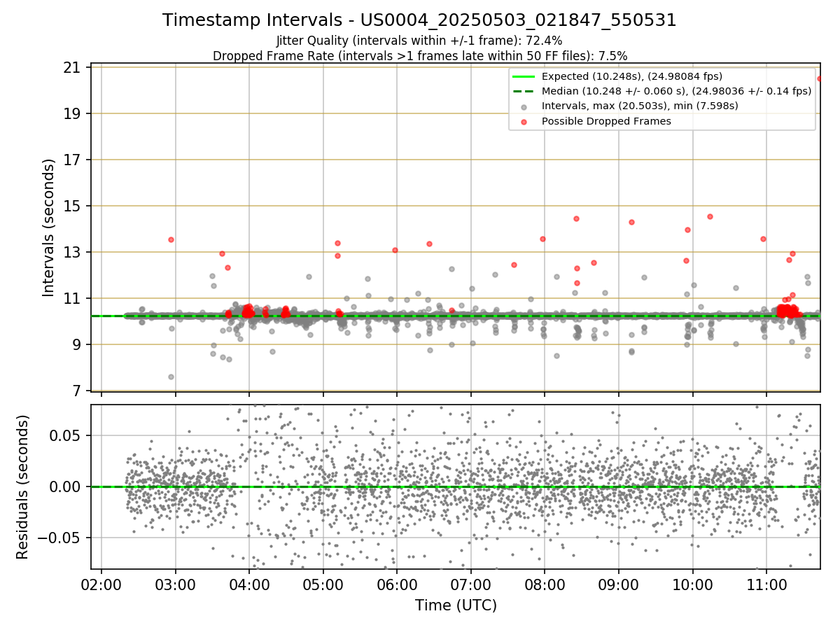
Task: Click the red maximum point near 20.5 seconds
Action: (x=820, y=78)
